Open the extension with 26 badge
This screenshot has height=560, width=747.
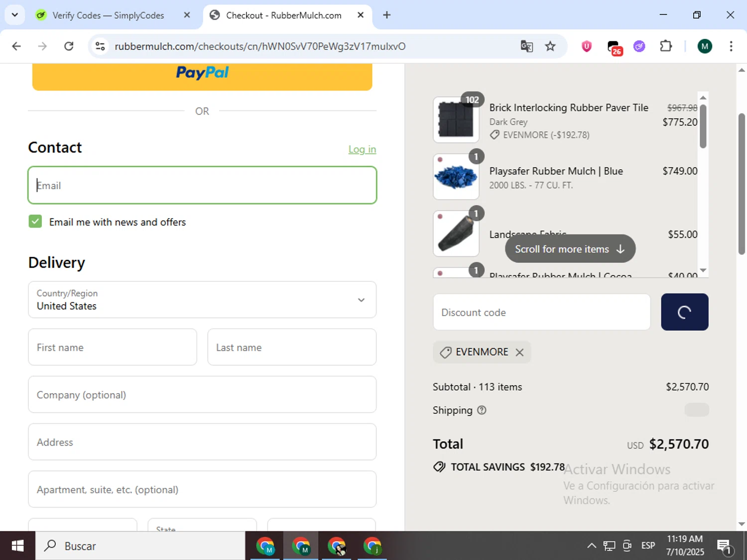click(x=614, y=47)
